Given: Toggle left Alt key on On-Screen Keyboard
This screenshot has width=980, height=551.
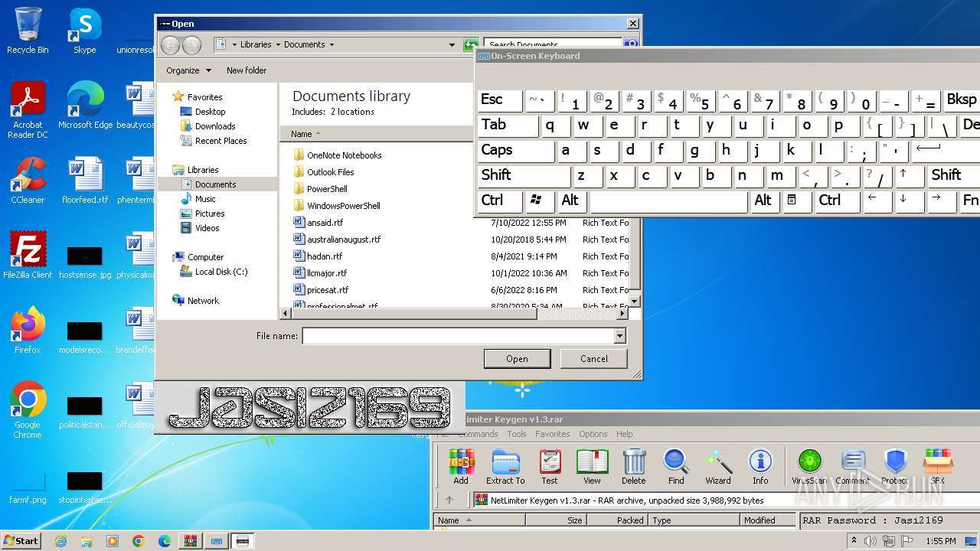Looking at the screenshot, I should (x=571, y=201).
